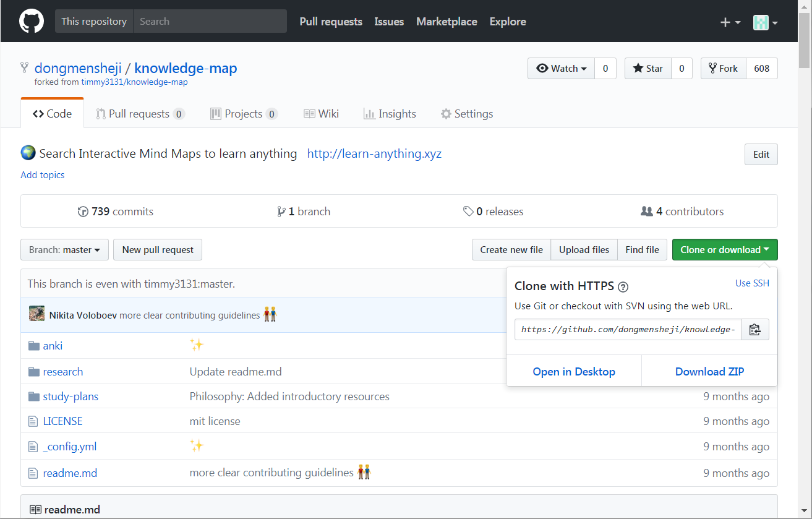Switch to the Pull requests repo tab
The image size is (812, 519).
(x=140, y=114)
